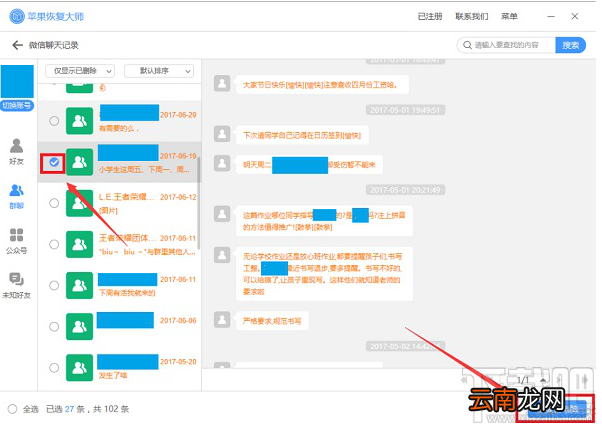Select radio button of L.E.王者荣耀 chat
The image size is (602, 428).
(x=54, y=203)
